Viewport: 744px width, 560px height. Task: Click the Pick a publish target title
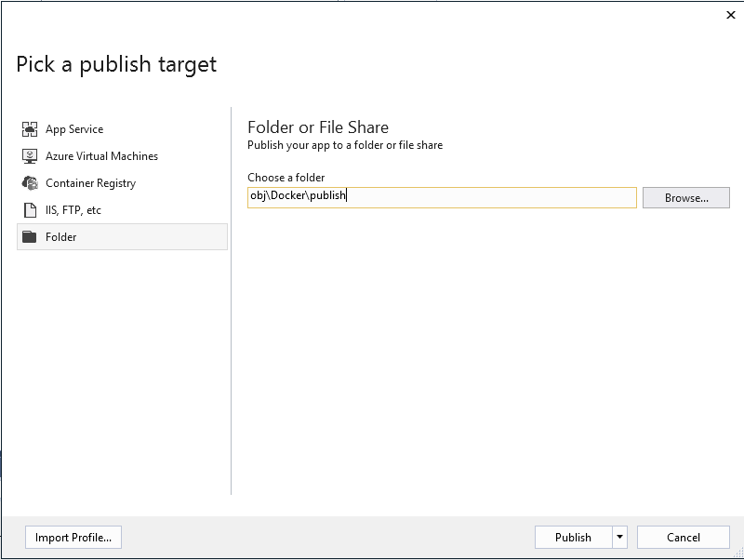116,64
